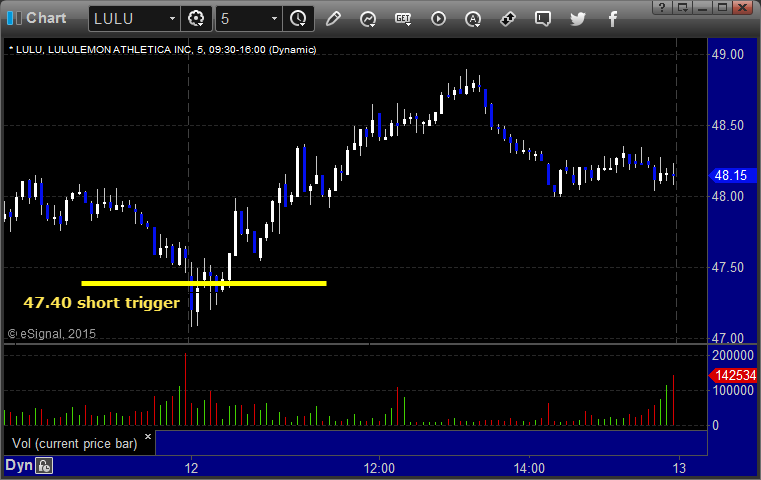Viewport: 761px width, 480px height.
Task: Click the trade arrows icon
Action: [x=508, y=19]
